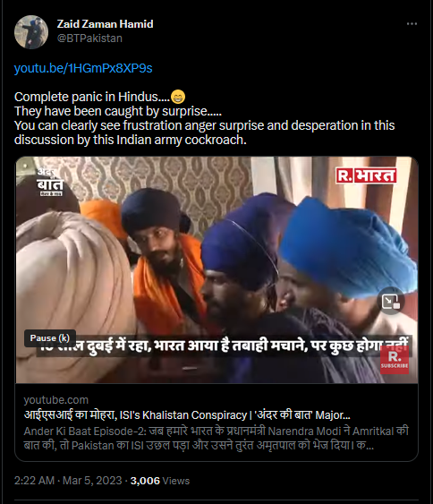Image resolution: width=433 pixels, height=504 pixels.
Task: Click the red R. Subscribe watermark
Action: coord(395,361)
